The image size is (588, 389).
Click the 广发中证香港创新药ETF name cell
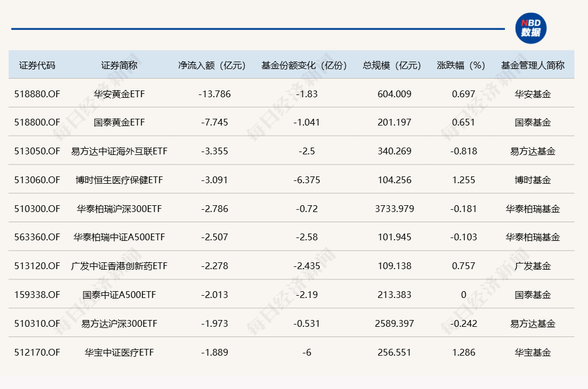[119, 266]
